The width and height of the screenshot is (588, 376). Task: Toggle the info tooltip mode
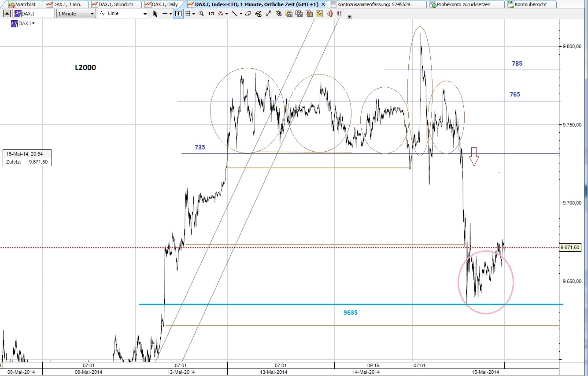pyautogui.click(x=178, y=14)
